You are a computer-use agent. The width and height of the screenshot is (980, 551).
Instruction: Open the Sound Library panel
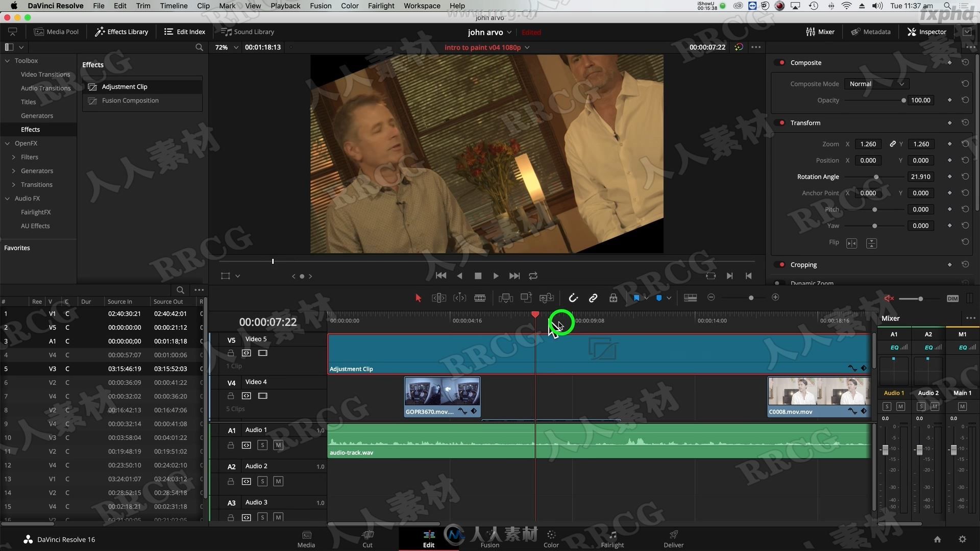point(248,32)
